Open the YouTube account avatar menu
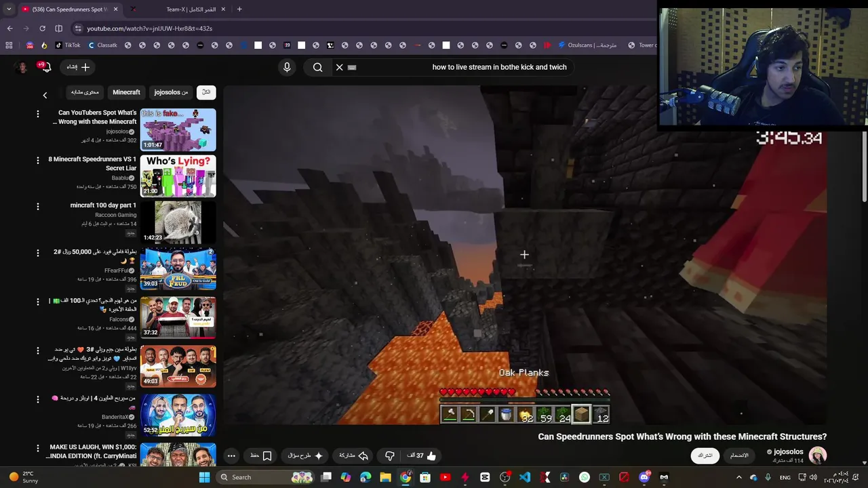 [22, 67]
